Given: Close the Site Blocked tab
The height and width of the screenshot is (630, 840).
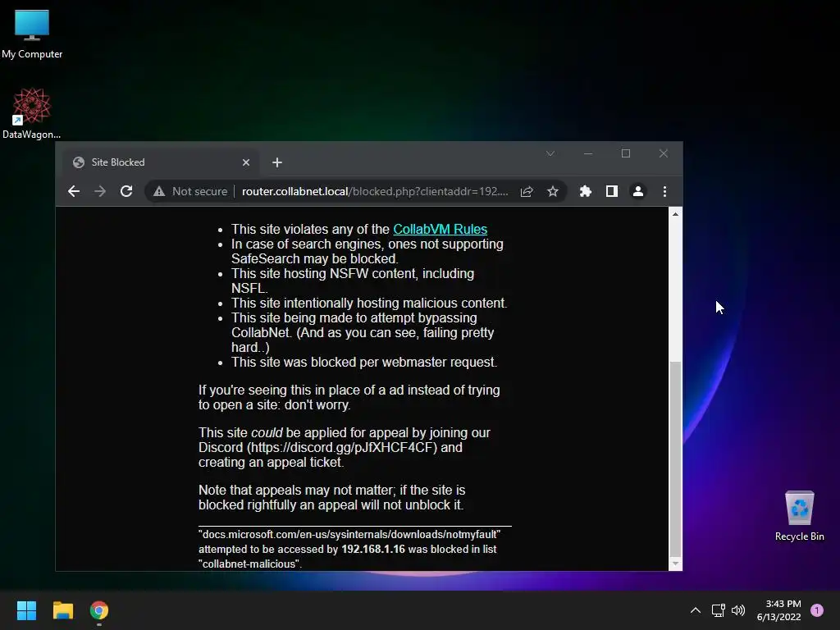Looking at the screenshot, I should tap(246, 162).
